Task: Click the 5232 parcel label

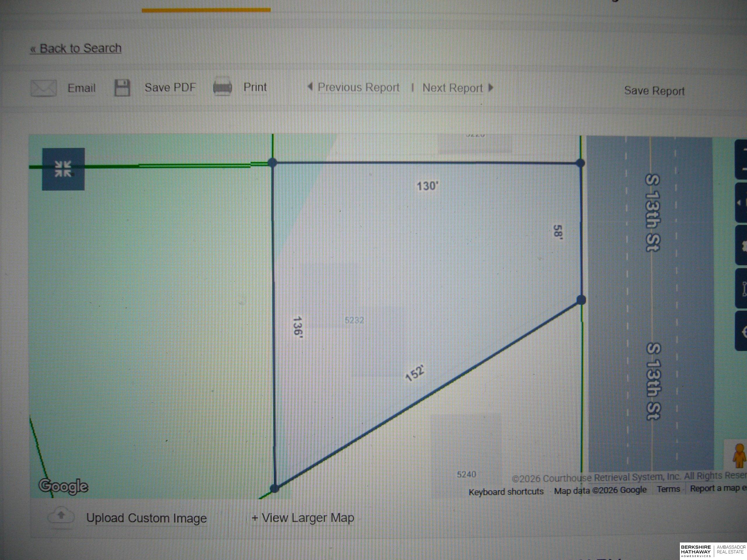Action: click(x=354, y=320)
